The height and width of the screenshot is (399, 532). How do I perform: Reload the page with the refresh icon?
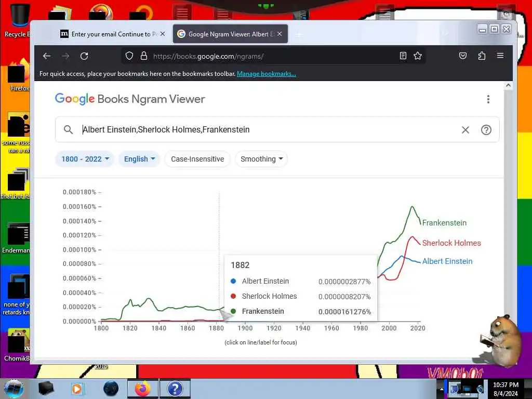(84, 56)
